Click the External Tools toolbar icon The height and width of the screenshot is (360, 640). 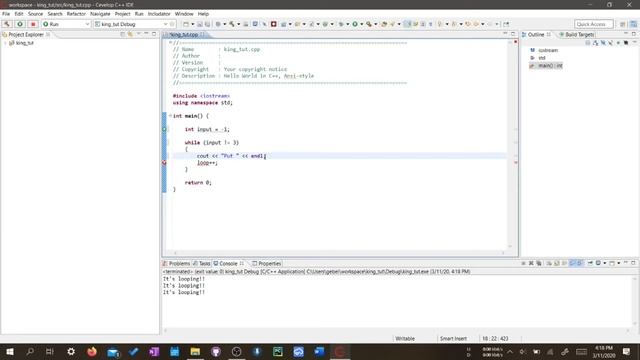[369, 24]
